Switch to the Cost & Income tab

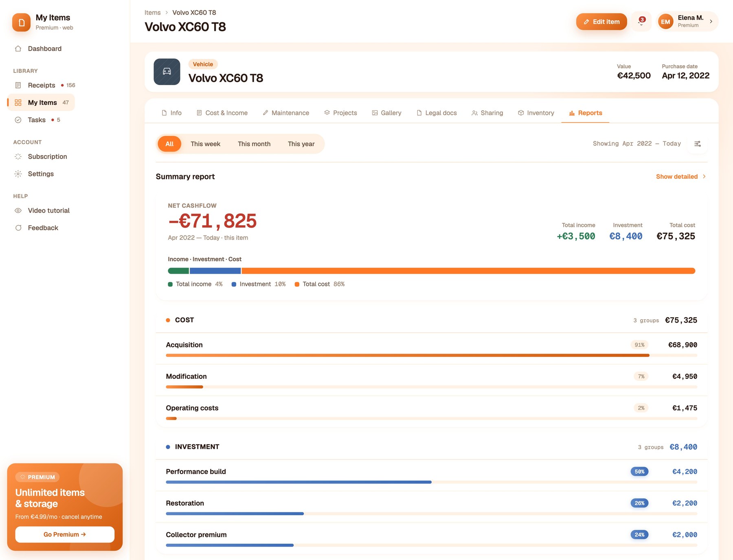tap(222, 113)
